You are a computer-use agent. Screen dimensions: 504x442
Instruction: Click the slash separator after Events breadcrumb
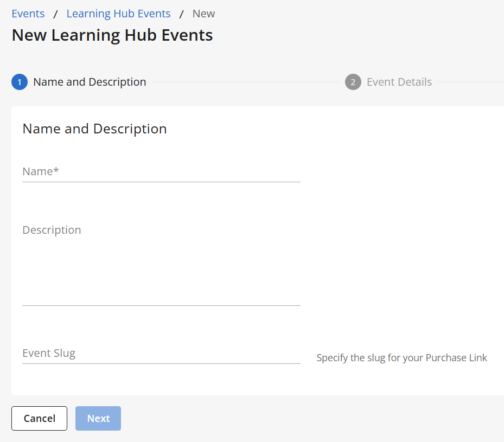click(55, 14)
